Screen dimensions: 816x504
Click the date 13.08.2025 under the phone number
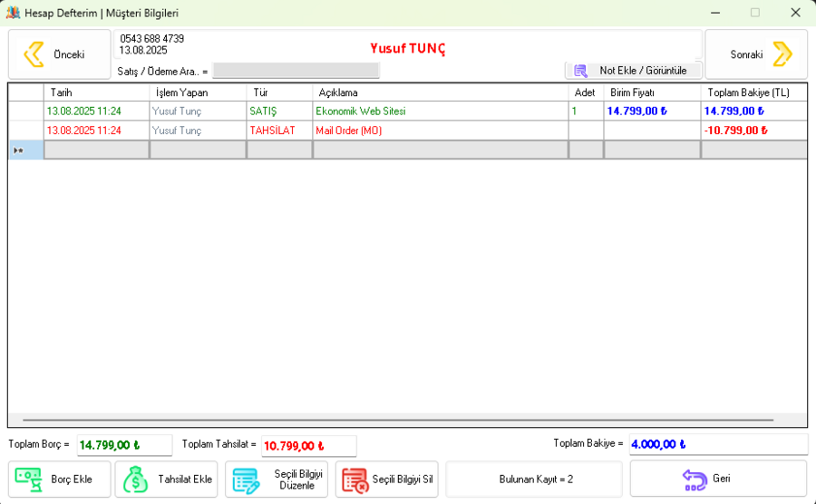143,50
